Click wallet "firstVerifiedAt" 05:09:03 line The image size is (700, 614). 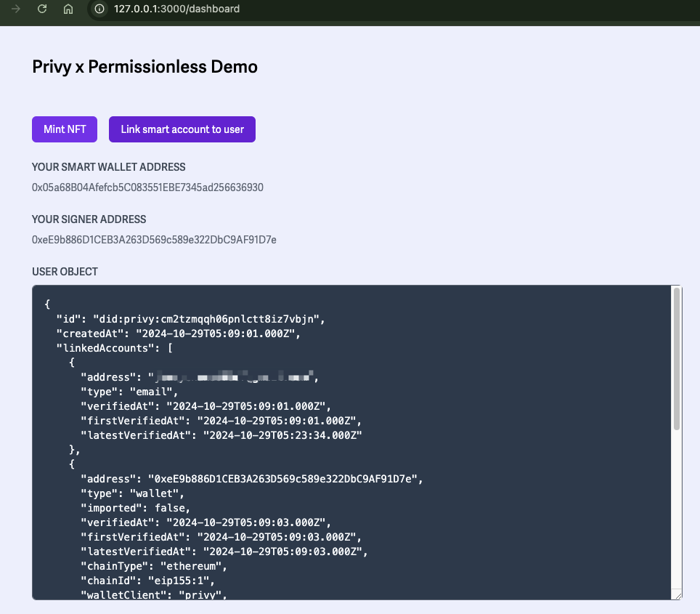pos(221,537)
